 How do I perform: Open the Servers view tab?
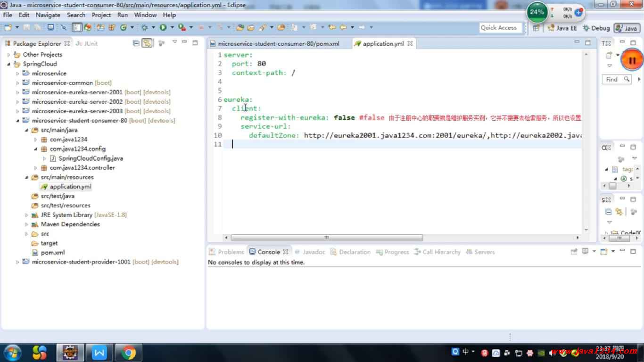[480, 252]
